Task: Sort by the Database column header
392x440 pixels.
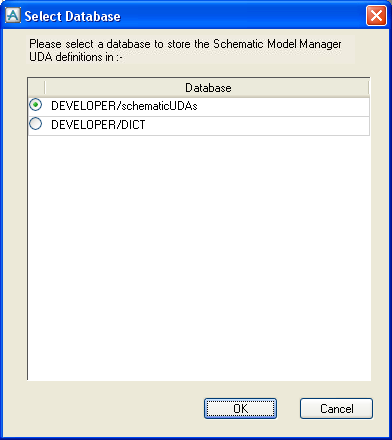Action: (207, 88)
